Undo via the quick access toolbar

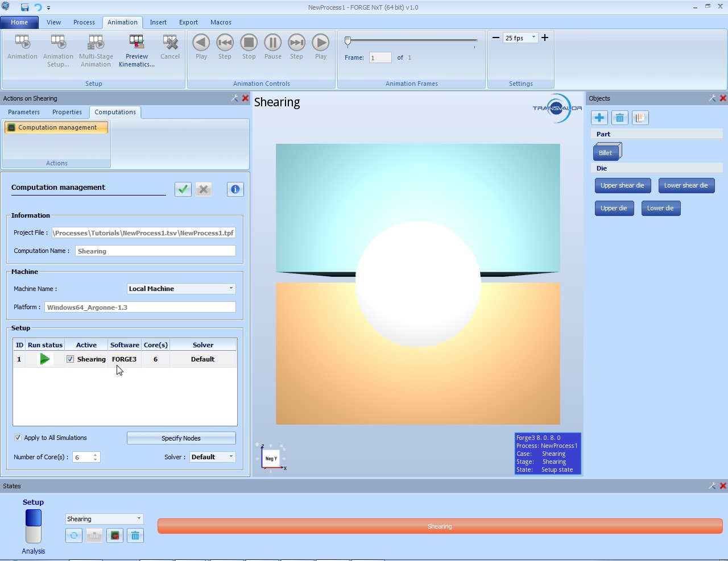tap(38, 7)
